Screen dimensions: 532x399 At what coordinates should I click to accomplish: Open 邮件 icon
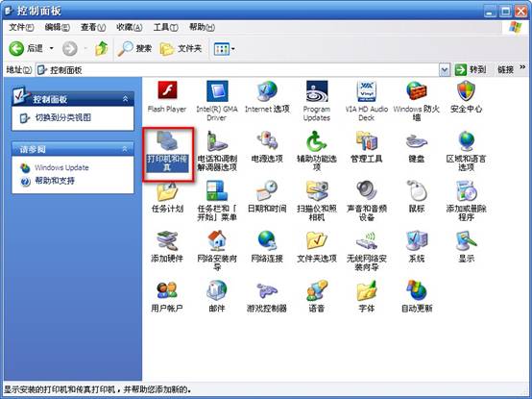pos(217,296)
